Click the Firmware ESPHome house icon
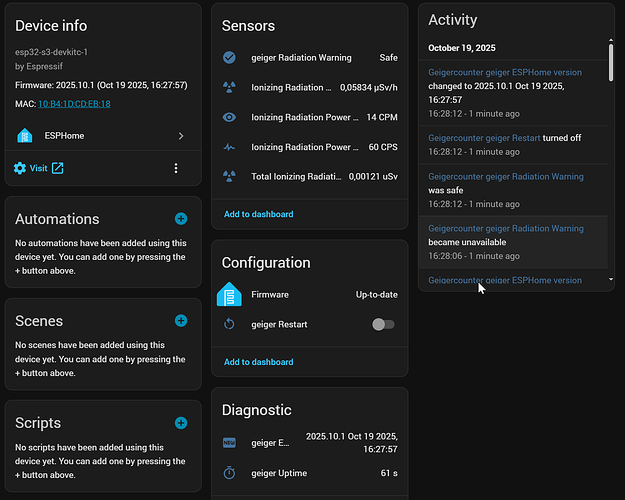Viewport: 625px width, 500px height. [229, 294]
